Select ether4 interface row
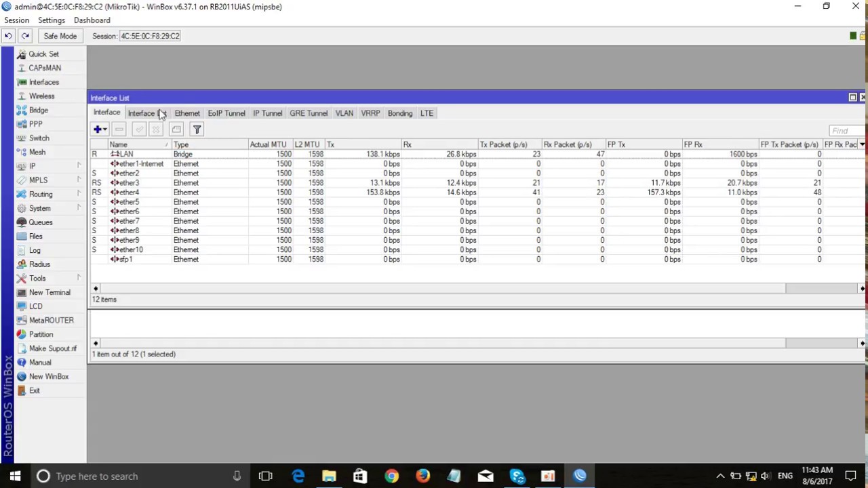 pos(478,192)
